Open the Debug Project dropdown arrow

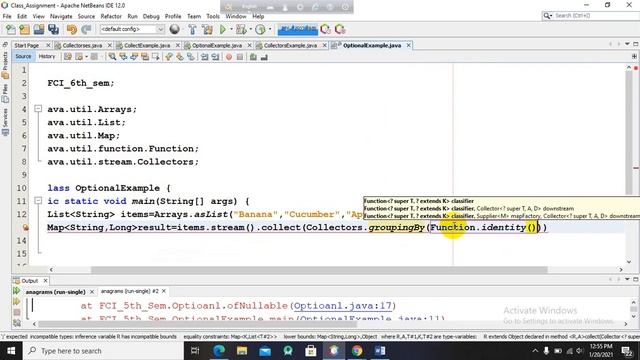click(250, 29)
